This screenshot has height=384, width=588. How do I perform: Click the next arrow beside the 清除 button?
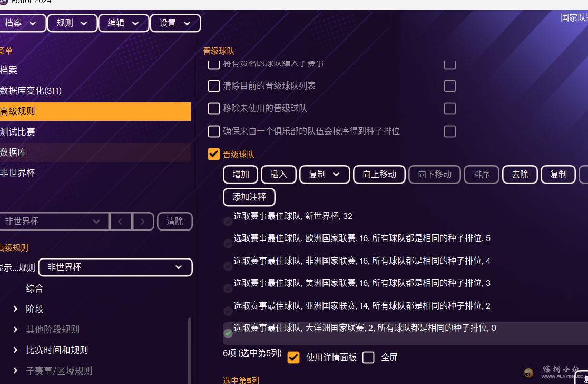click(143, 222)
